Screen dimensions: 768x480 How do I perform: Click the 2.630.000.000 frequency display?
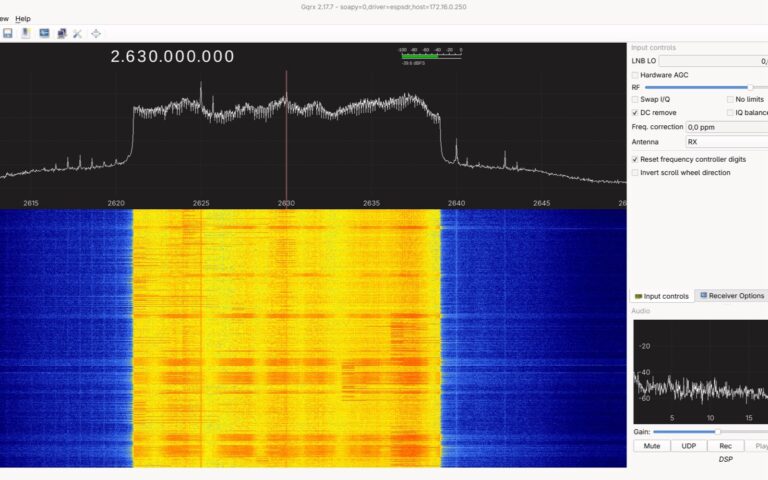(x=172, y=56)
